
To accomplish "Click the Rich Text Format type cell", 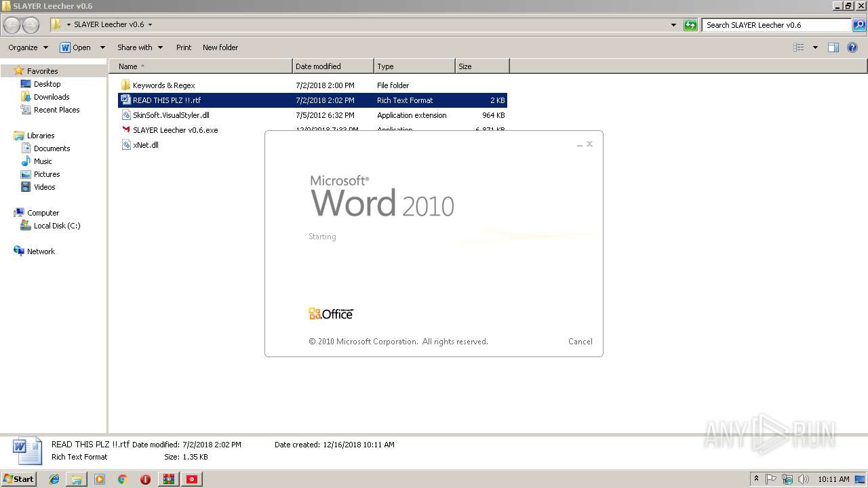I will [405, 100].
